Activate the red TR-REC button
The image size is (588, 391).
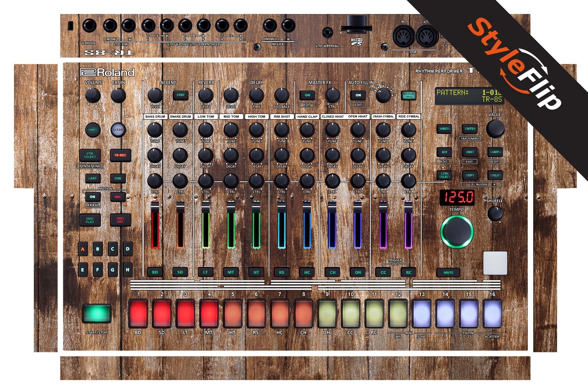[x=120, y=155]
